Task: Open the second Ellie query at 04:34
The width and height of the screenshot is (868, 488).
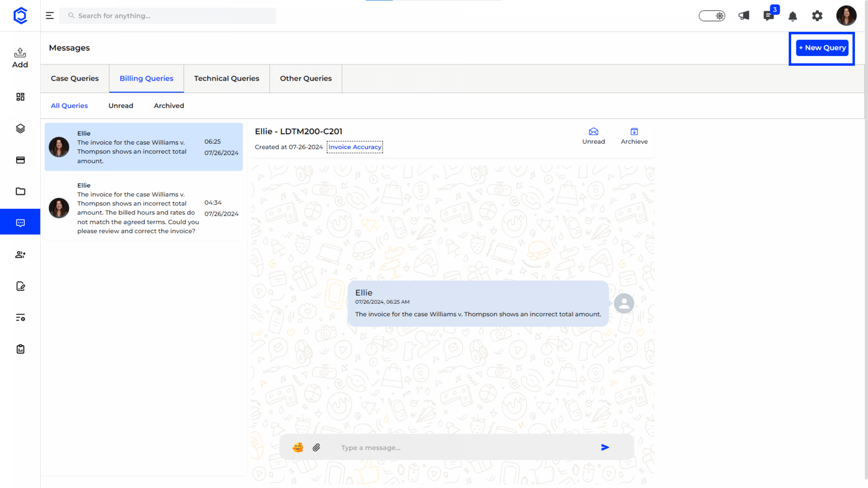Action: (144, 208)
